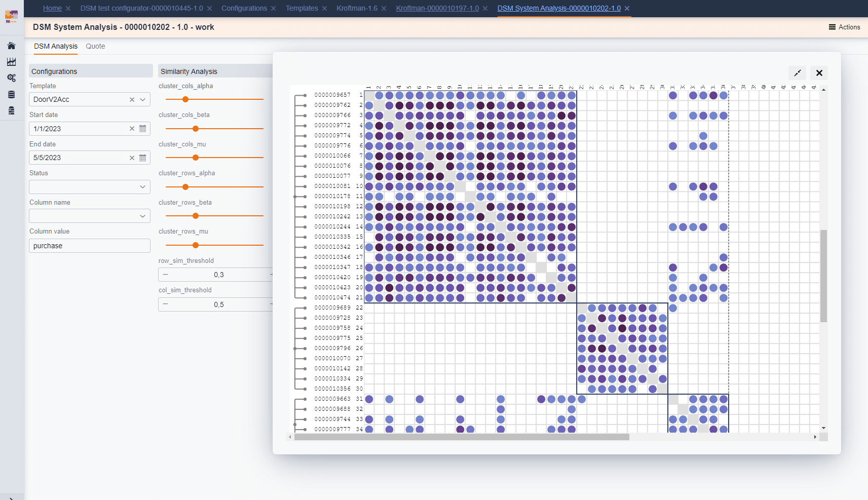This screenshot has height=500, width=868.
Task: Close the DSM System Analysis tab
Action: point(627,9)
